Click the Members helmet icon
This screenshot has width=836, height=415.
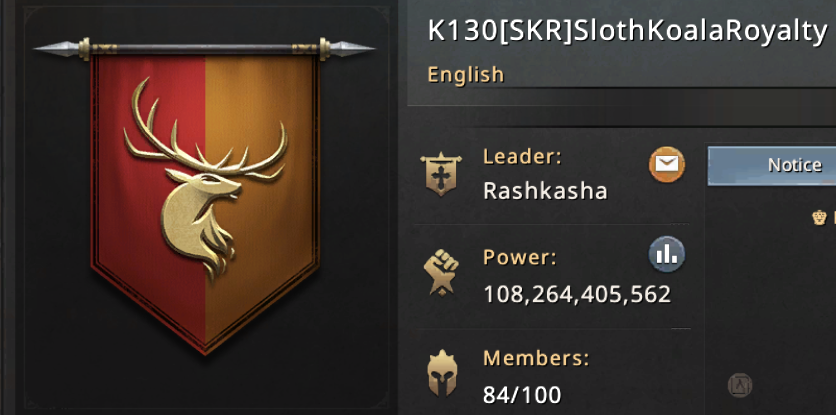(x=442, y=372)
